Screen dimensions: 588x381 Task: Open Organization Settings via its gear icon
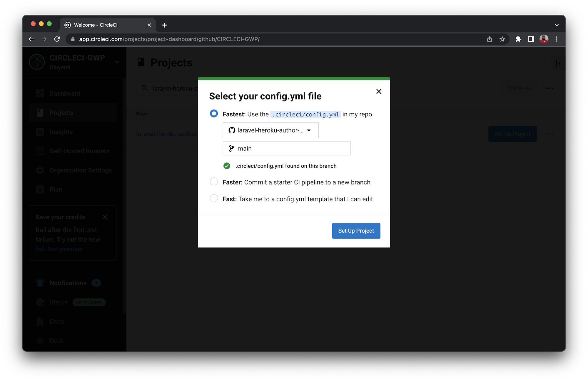[40, 170]
